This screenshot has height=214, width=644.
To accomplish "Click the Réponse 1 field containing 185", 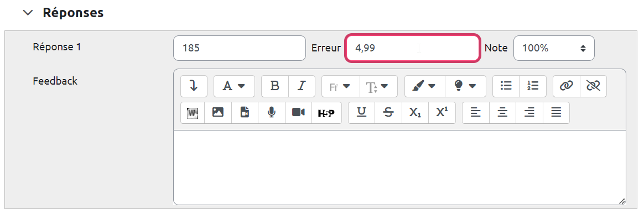I will (240, 48).
